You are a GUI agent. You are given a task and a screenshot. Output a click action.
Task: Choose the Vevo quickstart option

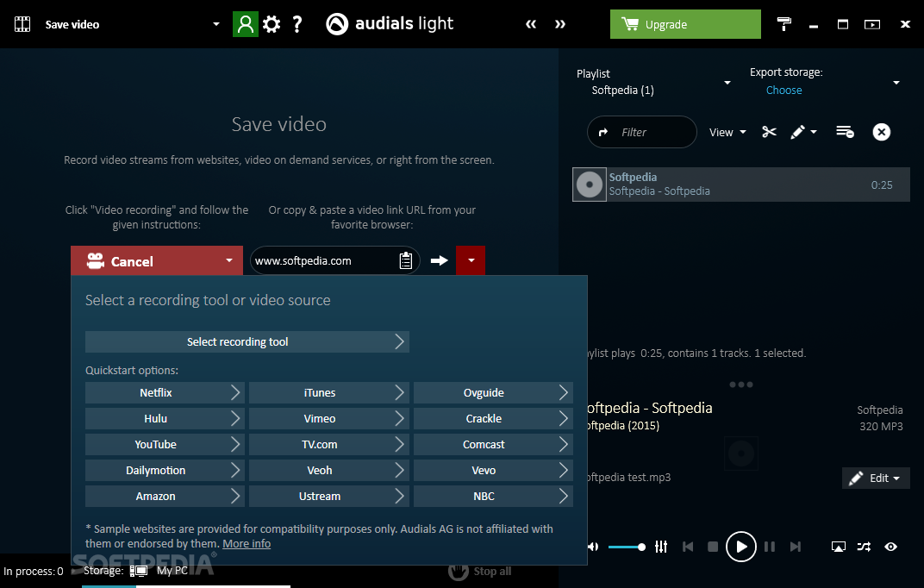click(493, 470)
